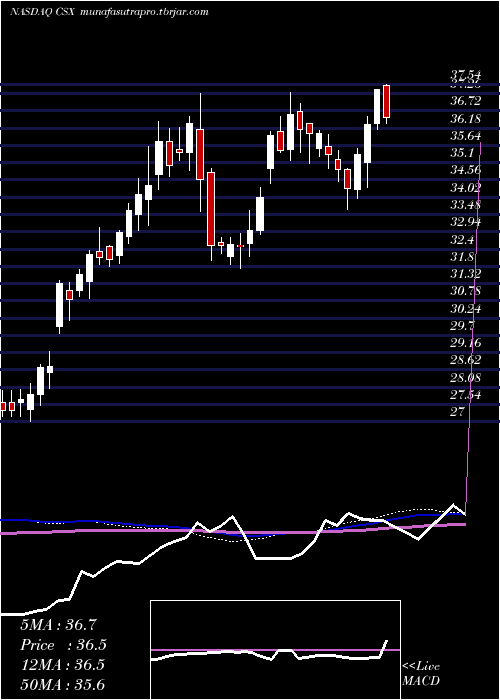Click the munafasutrapro.tbrjar.com site label
This screenshot has height=700, width=500.
144,12
